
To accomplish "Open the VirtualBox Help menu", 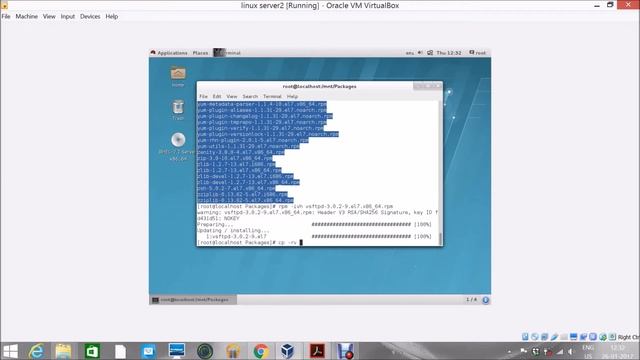I will [111, 16].
